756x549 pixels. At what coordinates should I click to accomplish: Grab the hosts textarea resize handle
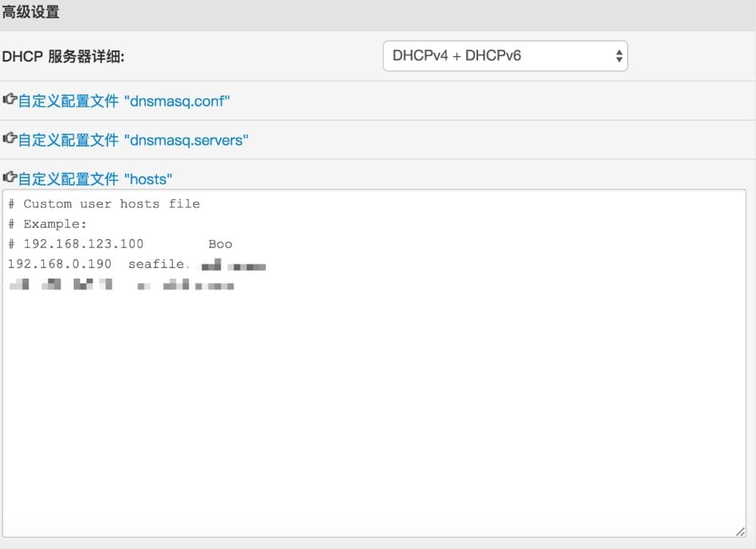740,531
